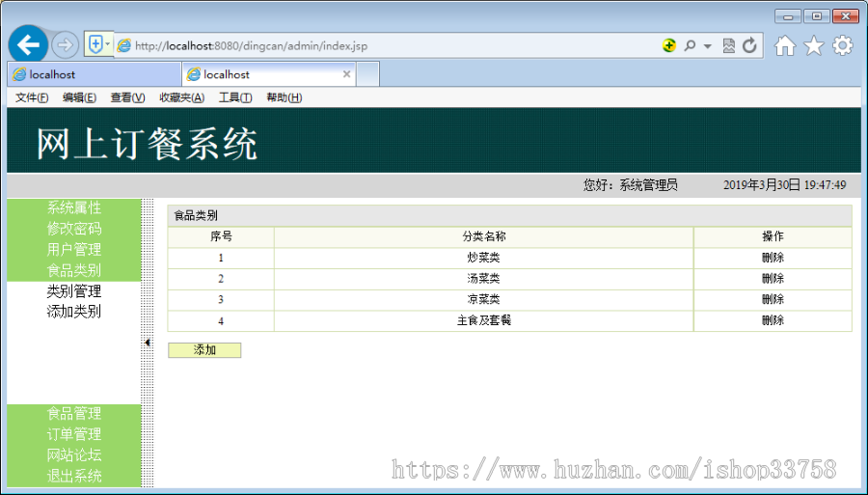Click the 汤菜类 category name cell
Screen dimensions: 868x495
(x=484, y=279)
